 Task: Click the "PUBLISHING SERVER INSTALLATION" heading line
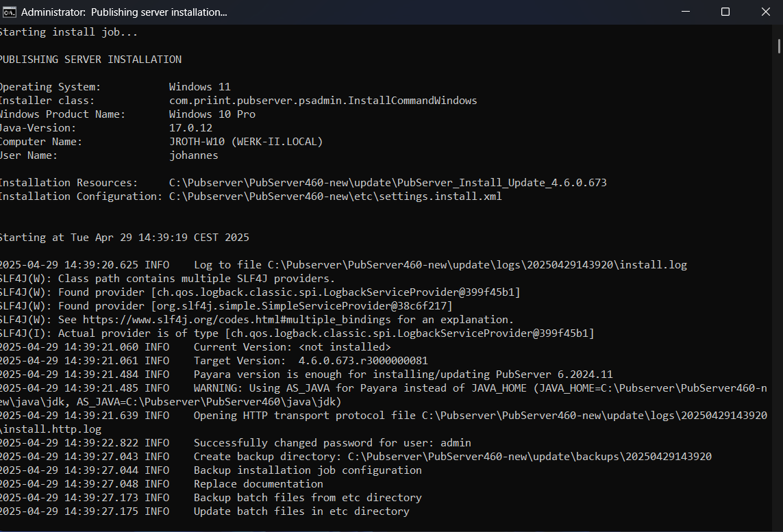[90, 60]
